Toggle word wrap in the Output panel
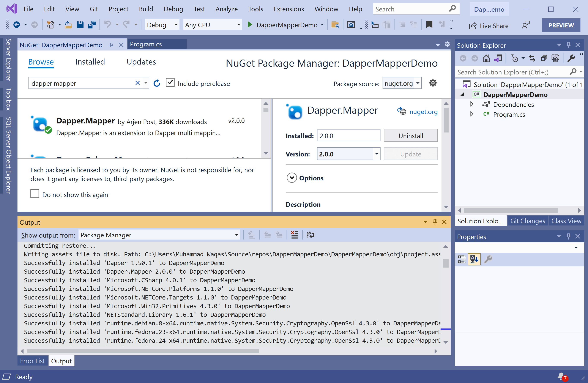Viewport: 588px width, 383px height. pyautogui.click(x=310, y=235)
